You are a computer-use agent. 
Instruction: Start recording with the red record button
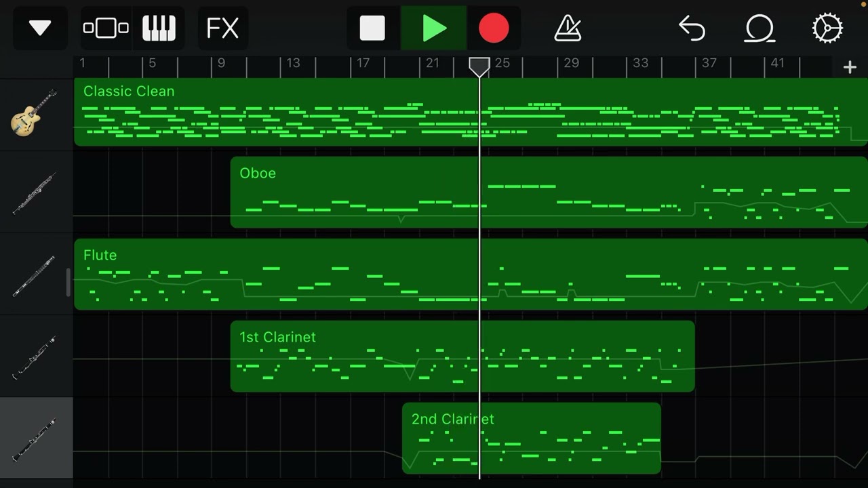[x=494, y=28]
